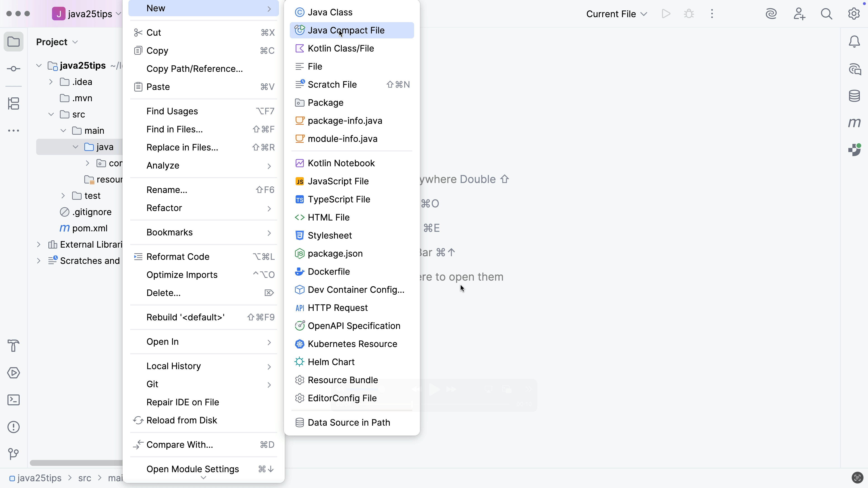This screenshot has width=868, height=488.
Task: Open the Services tool window
Action: click(14, 373)
